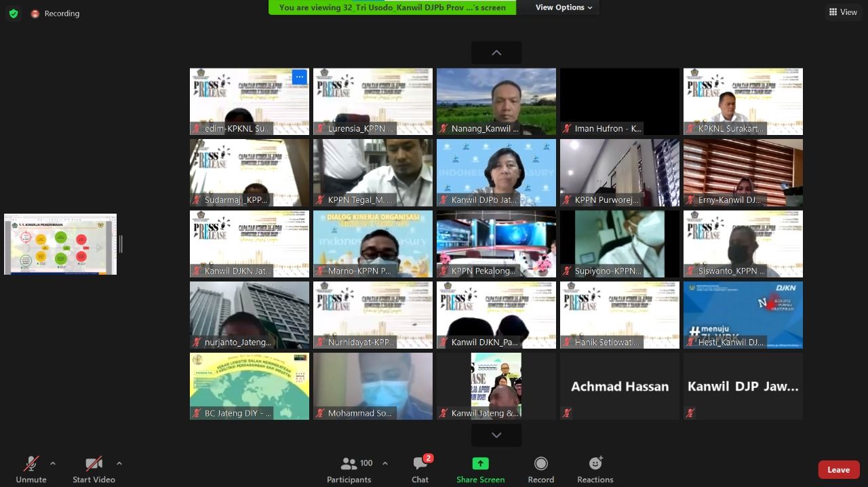Click the green screen-viewing notification banner

coord(392,7)
